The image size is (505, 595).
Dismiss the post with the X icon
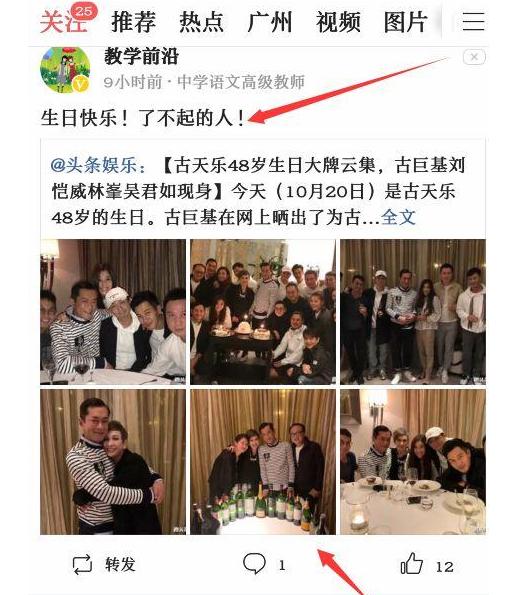(474, 57)
